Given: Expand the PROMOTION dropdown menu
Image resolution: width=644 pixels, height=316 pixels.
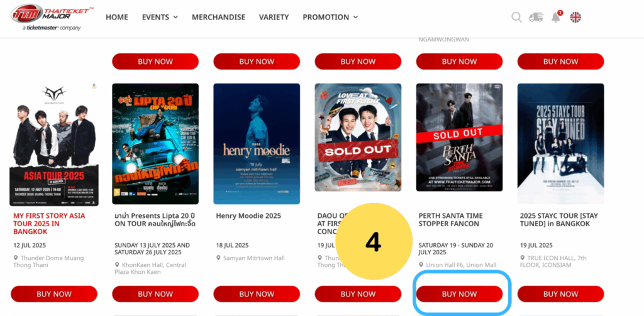Looking at the screenshot, I should [330, 17].
